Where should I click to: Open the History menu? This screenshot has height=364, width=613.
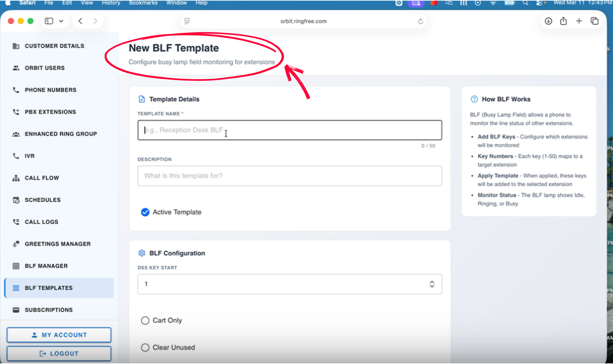[x=111, y=3]
